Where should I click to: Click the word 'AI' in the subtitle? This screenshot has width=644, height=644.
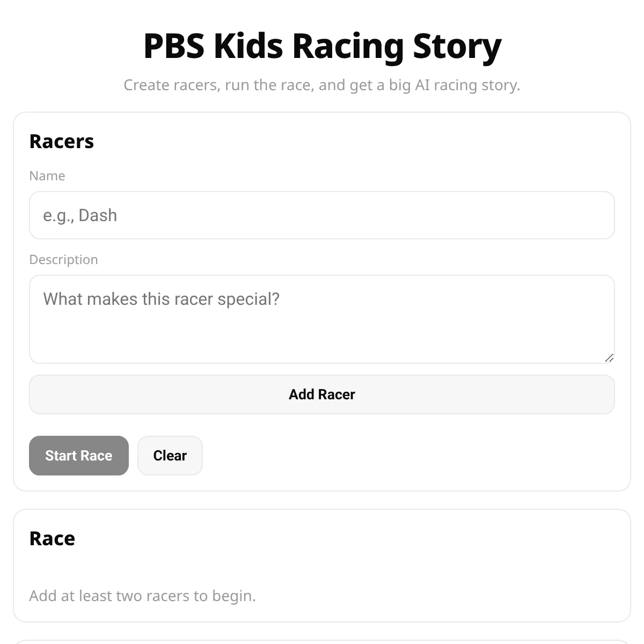tap(422, 85)
